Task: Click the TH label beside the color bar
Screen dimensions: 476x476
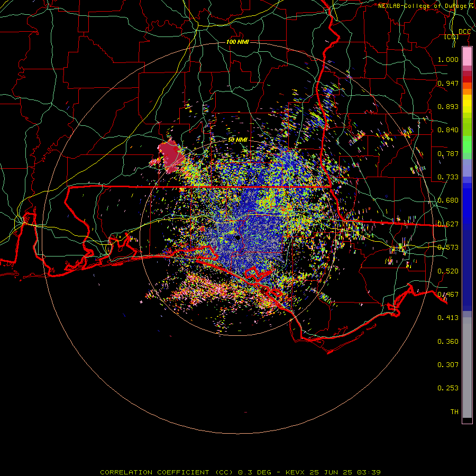Action: [x=454, y=412]
